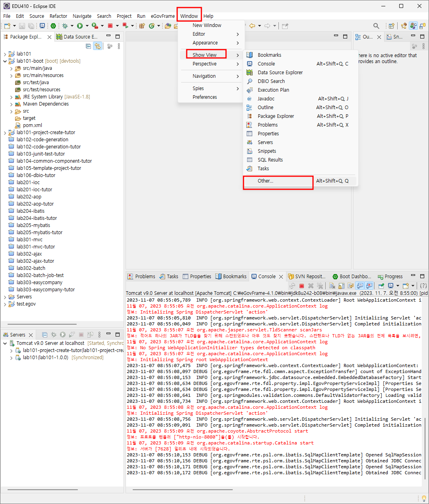This screenshot has width=429, height=504.
Task: Click the Debug bug icon in toolbar
Action: point(65,26)
